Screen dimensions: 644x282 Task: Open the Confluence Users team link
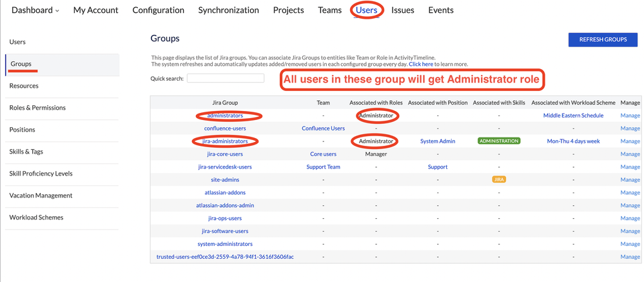[x=323, y=128]
